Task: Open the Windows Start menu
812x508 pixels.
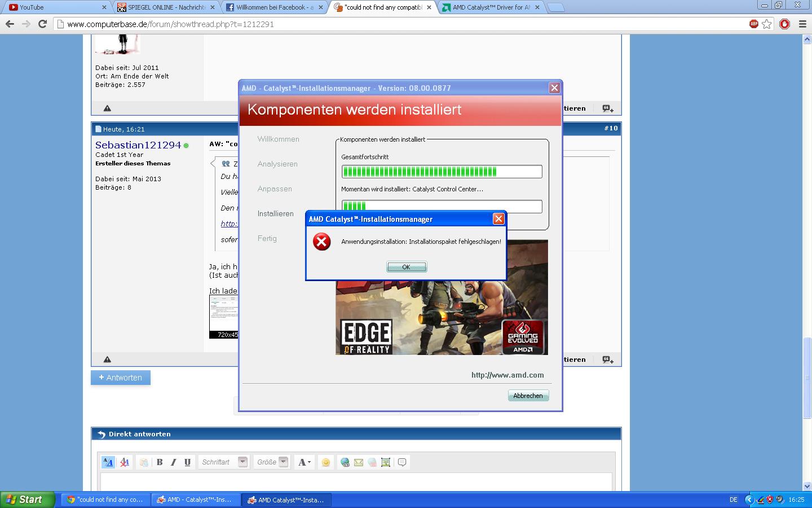Action: (x=28, y=500)
